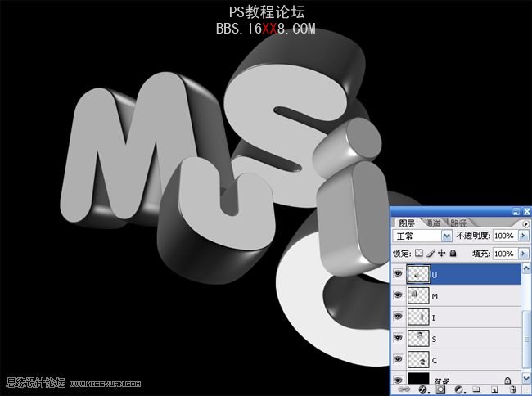Open the blend mode dropdown

click(446, 236)
